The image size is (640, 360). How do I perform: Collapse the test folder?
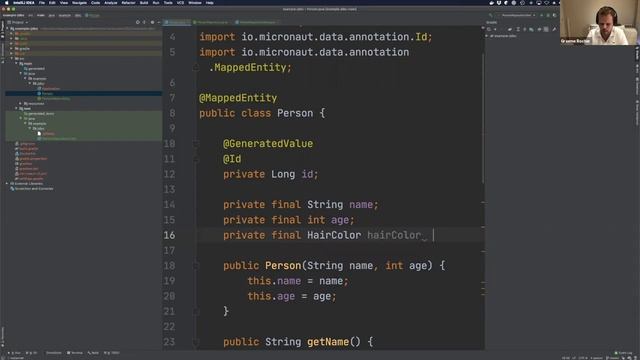16,109
